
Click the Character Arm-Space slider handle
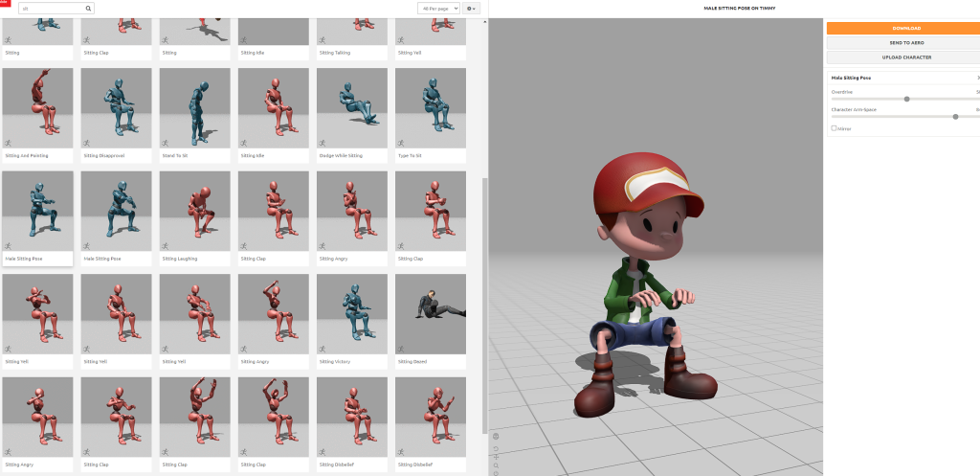955,116
